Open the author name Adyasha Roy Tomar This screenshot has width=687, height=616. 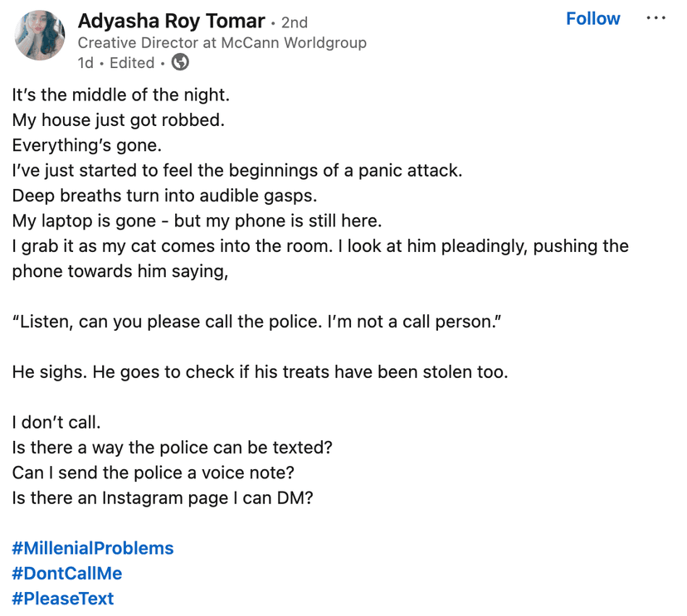pos(172,21)
